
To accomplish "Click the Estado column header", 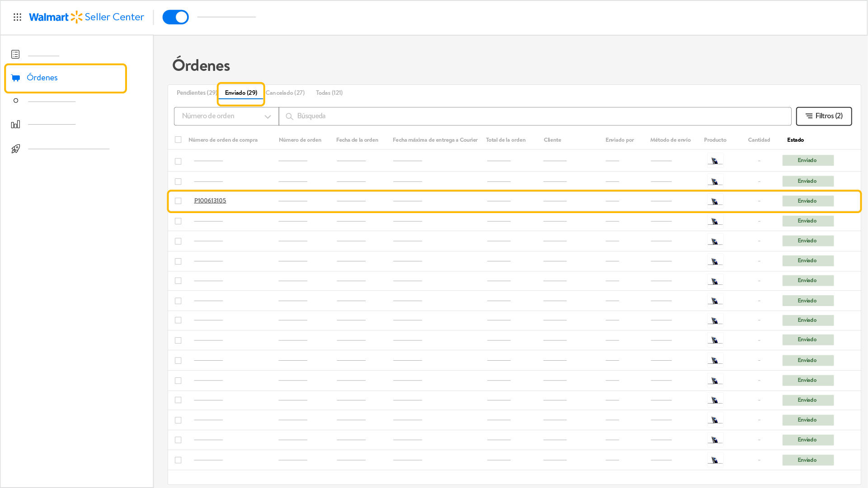I will click(795, 140).
